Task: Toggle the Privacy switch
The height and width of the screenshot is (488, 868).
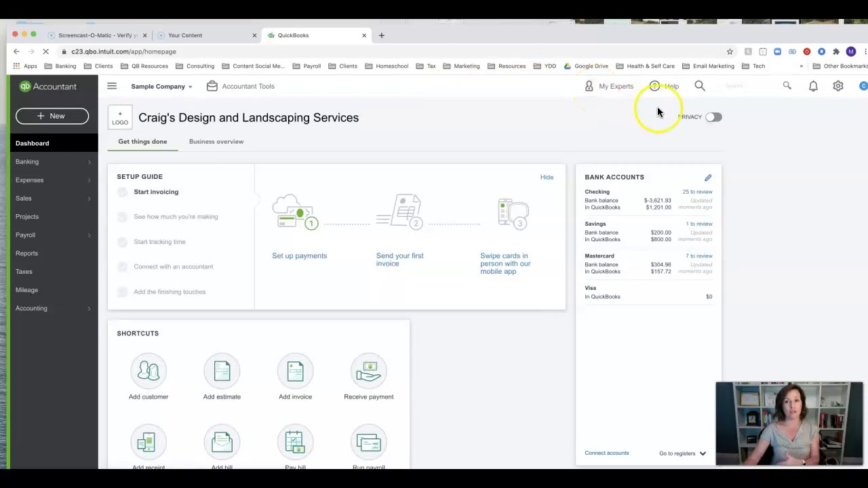Action: [713, 117]
